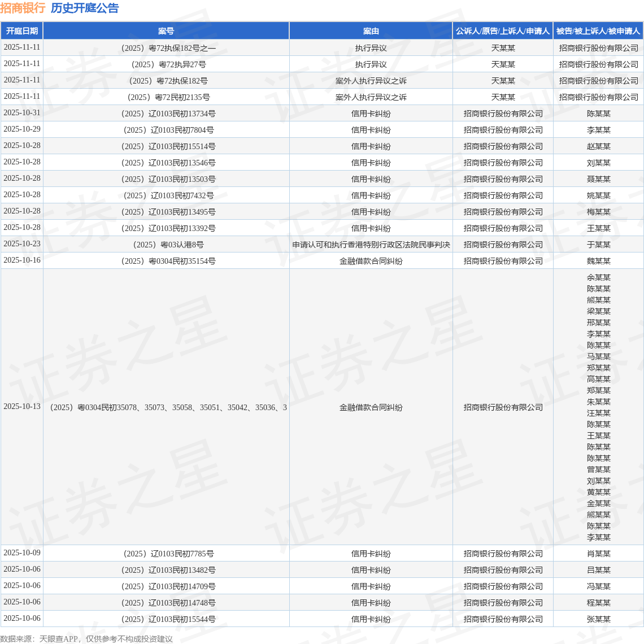Click defendant 梅某某
Screen dimensions: 644x644
tap(598, 212)
